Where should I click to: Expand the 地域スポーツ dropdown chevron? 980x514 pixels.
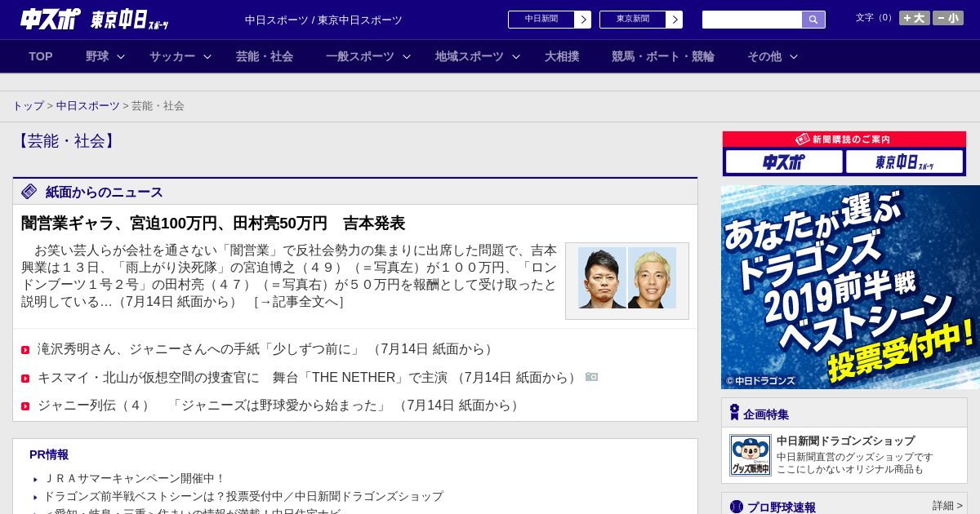click(516, 57)
